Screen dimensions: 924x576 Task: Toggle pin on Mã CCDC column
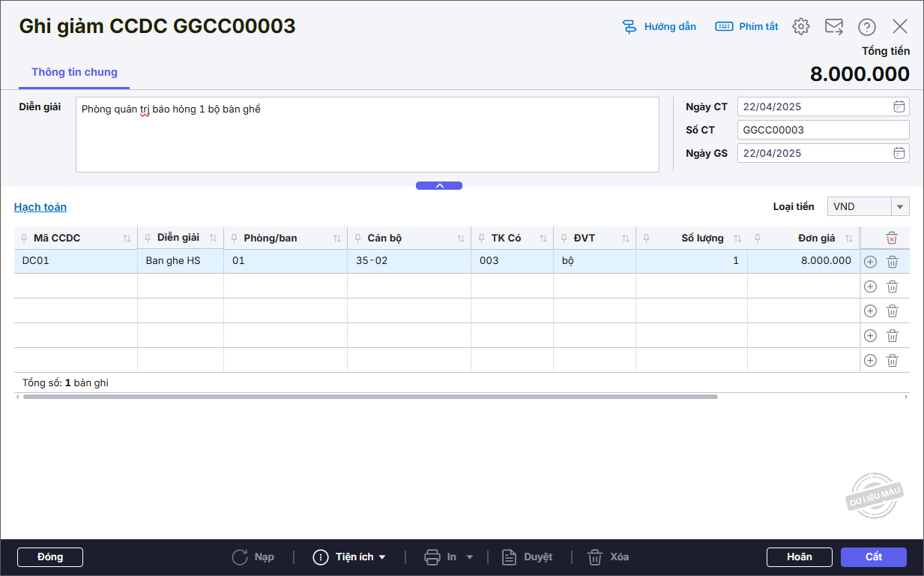tap(24, 238)
